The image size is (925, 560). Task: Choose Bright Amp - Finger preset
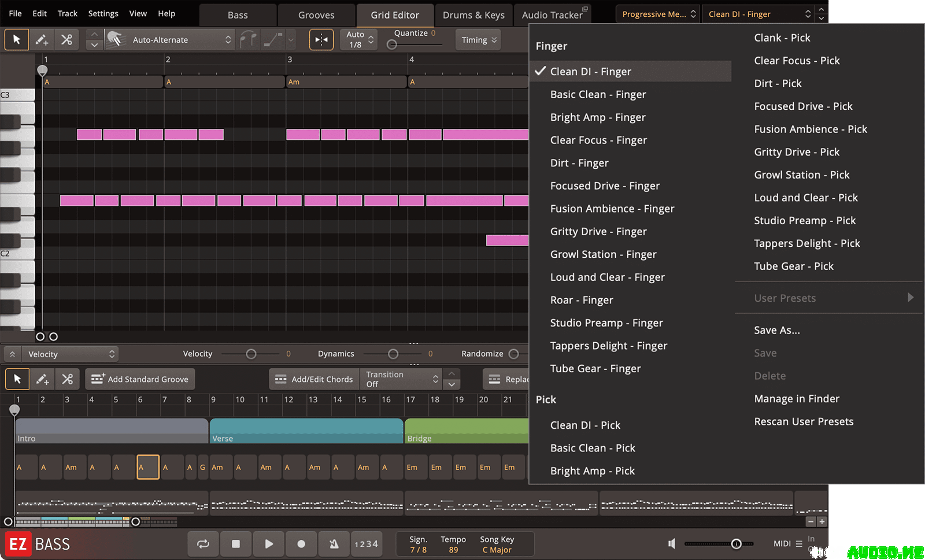(598, 117)
